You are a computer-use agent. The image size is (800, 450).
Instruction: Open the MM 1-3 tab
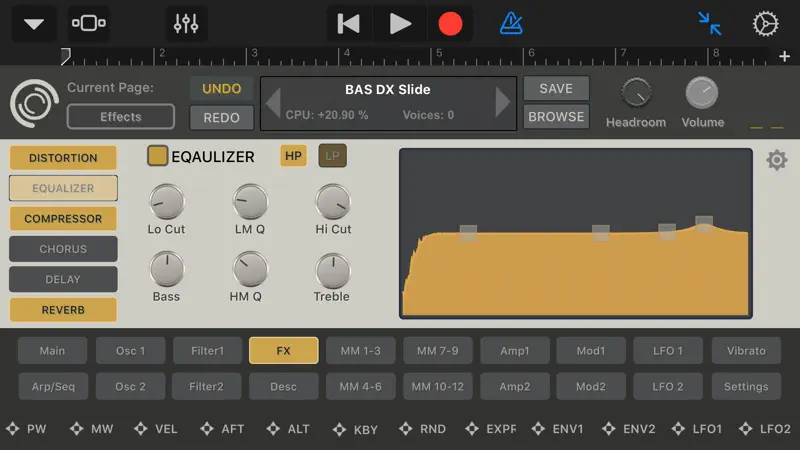click(361, 351)
